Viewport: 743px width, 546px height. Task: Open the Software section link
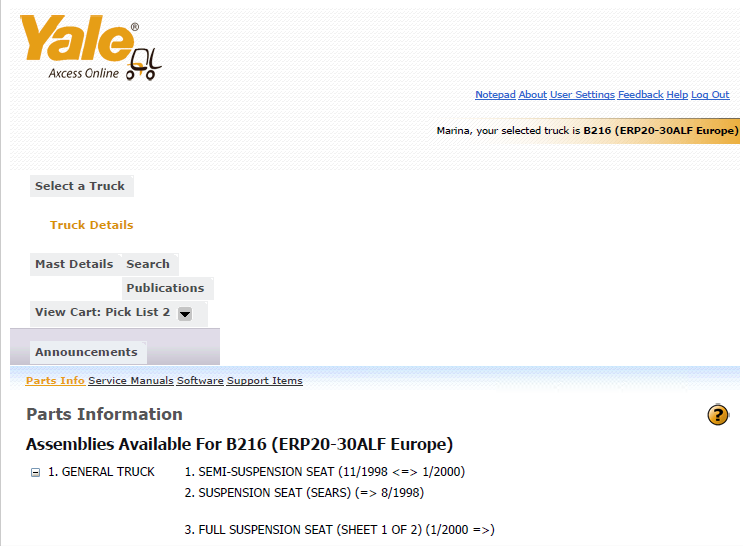[200, 381]
